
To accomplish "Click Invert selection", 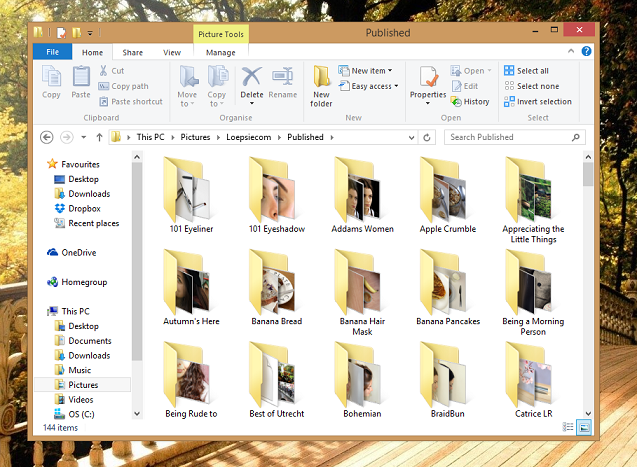I will click(x=538, y=102).
